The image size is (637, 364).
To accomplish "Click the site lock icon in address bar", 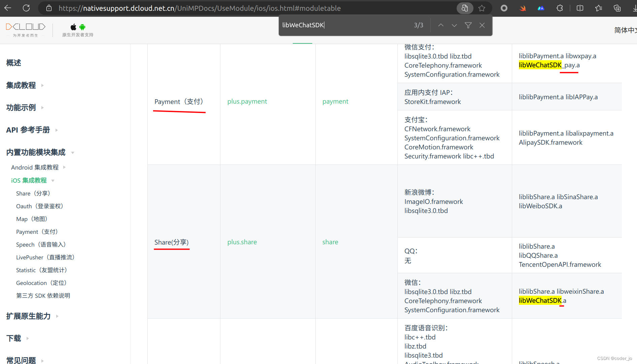I will (49, 8).
